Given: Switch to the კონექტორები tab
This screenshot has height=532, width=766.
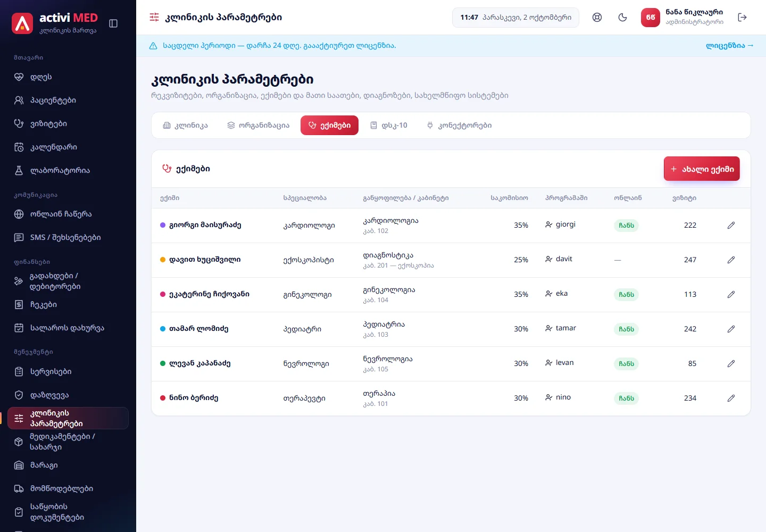Looking at the screenshot, I should (460, 126).
